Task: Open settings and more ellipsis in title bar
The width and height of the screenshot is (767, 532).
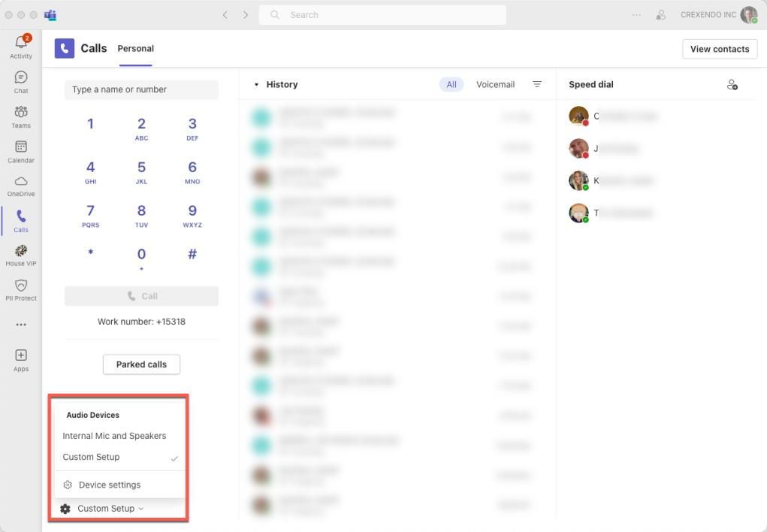Action: (636, 15)
